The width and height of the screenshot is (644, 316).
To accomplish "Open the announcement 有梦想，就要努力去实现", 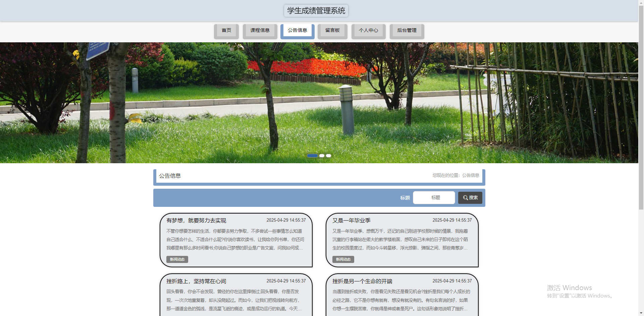I will click(196, 220).
